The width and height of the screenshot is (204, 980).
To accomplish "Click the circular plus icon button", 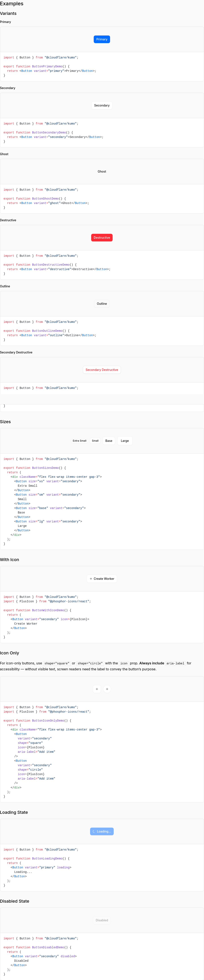I will coord(107,689).
